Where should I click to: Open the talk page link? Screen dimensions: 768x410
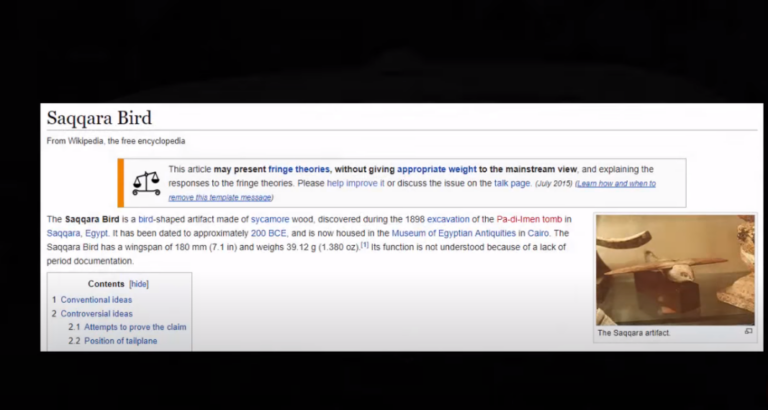point(512,183)
